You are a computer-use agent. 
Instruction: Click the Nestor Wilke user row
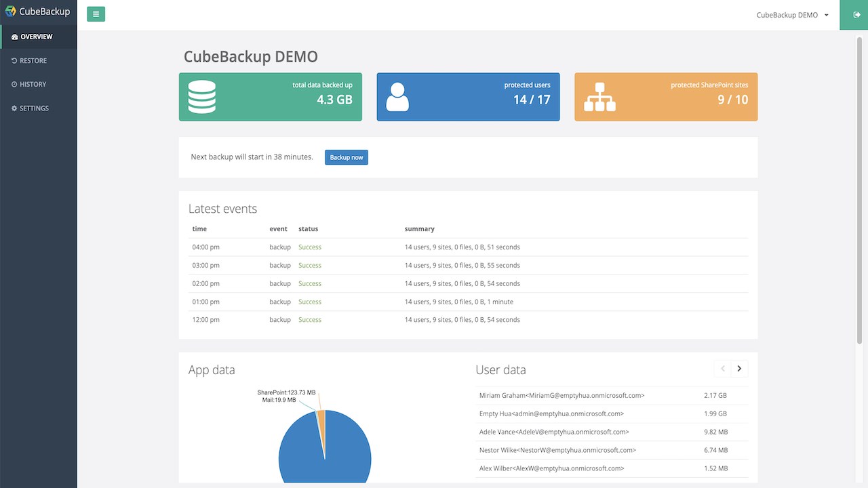click(x=612, y=450)
